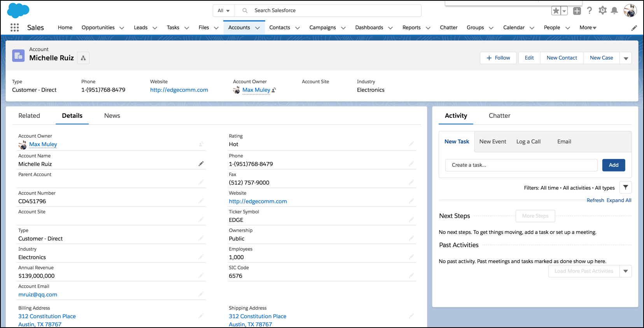The image size is (644, 328).
Task: Open the Billing Address 312 Constitution Place link
Action: tap(47, 316)
